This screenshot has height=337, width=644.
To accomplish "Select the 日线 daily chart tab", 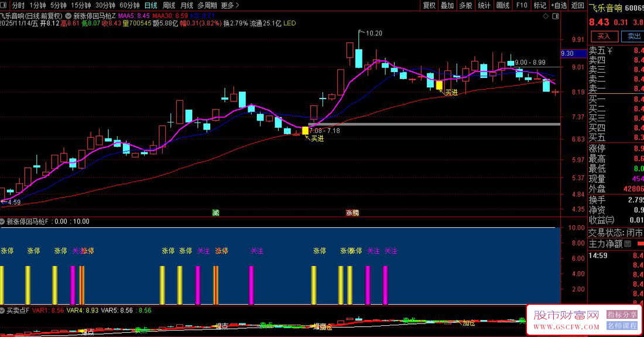I will click(150, 5).
